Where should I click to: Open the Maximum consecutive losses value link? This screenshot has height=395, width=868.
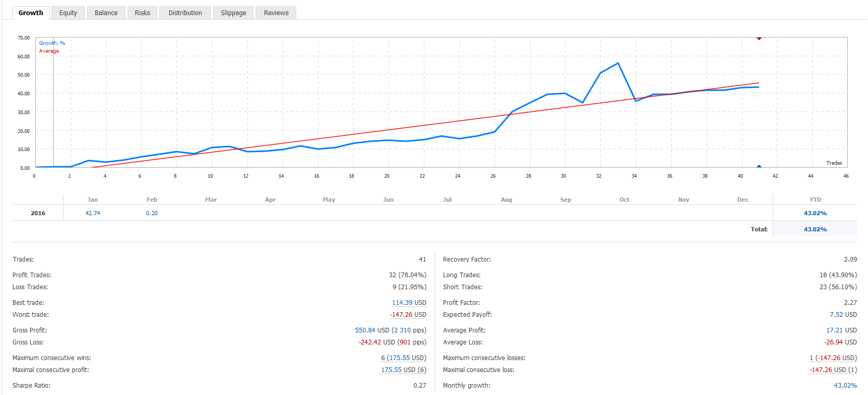[833, 358]
